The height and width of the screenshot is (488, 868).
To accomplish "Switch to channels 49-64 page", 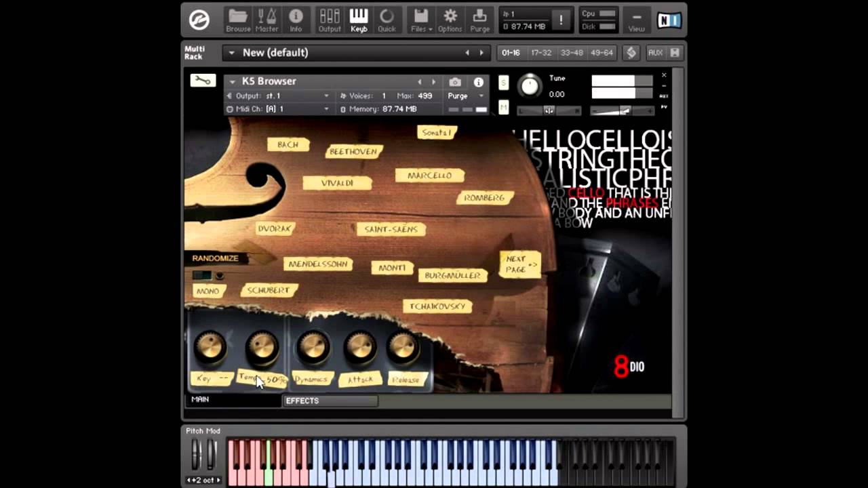I will click(x=601, y=53).
